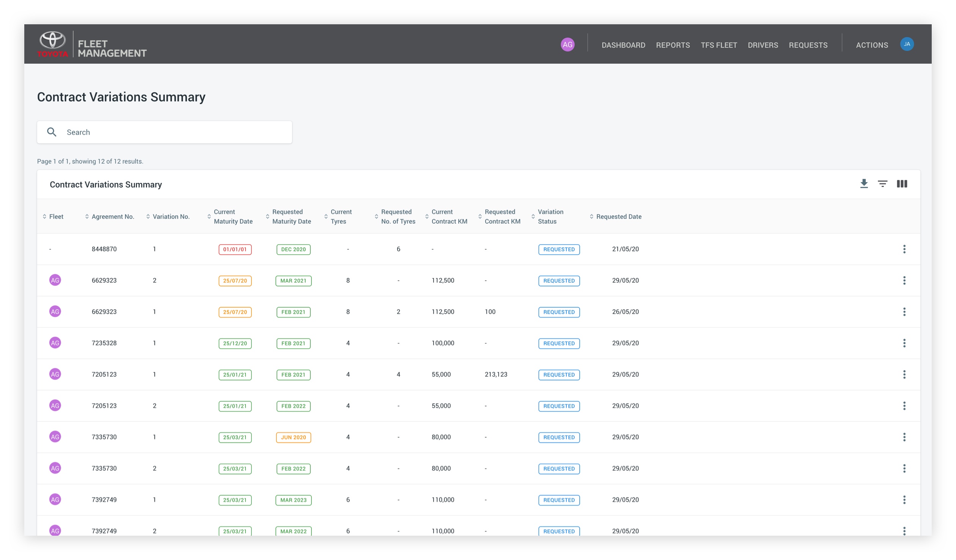The width and height of the screenshot is (956, 560).
Task: Open the TFS Fleet section
Action: coord(719,45)
